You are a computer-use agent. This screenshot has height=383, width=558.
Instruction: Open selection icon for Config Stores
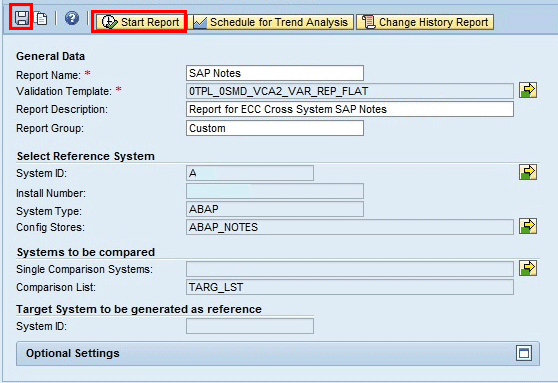[528, 226]
